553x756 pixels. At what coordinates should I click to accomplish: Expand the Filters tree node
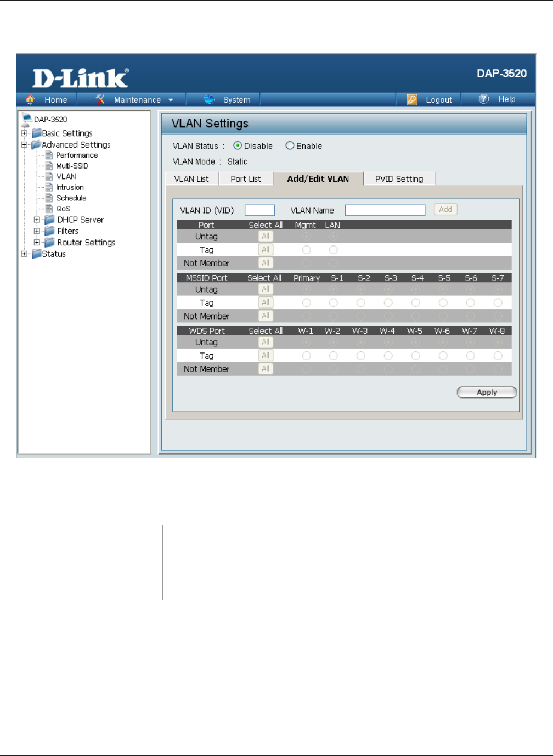[x=37, y=231]
